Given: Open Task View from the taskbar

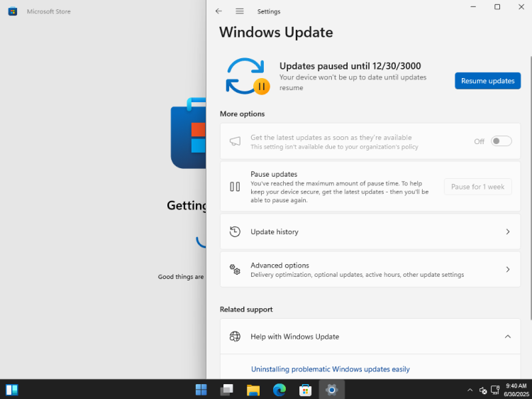Looking at the screenshot, I should tap(227, 390).
